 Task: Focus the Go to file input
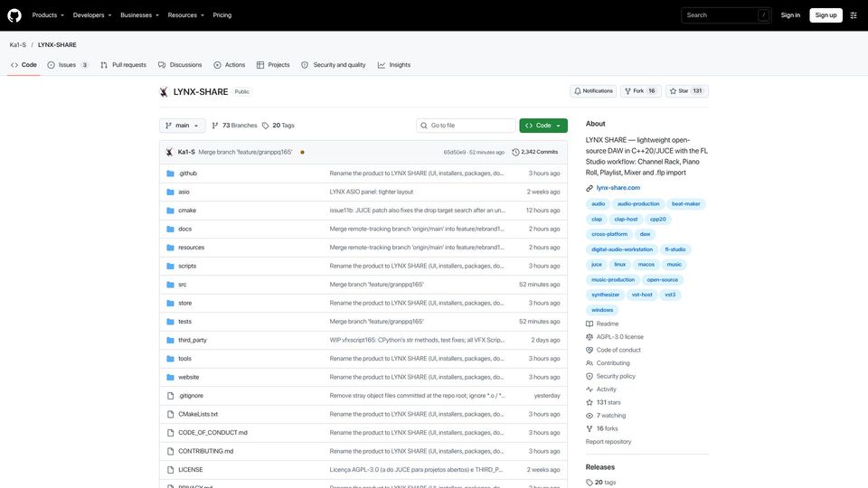466,126
